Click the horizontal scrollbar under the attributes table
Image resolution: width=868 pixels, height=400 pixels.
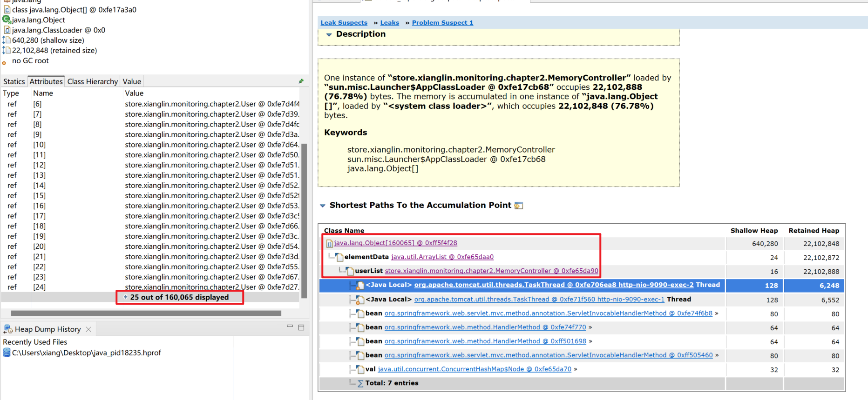[146, 313]
